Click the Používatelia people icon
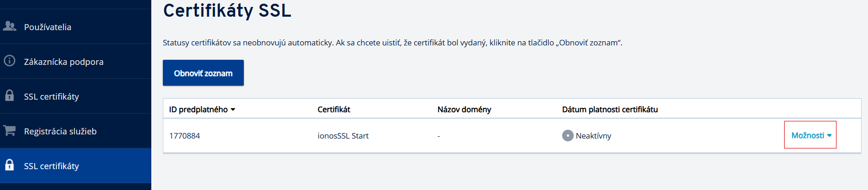The width and height of the screenshot is (868, 190). (x=9, y=26)
